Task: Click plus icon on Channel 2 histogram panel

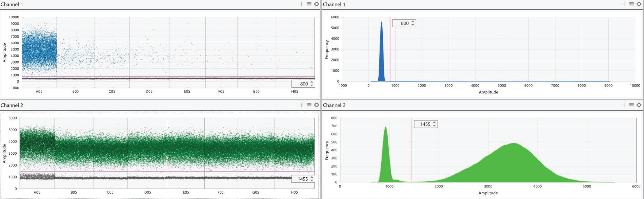Action: click(624, 105)
